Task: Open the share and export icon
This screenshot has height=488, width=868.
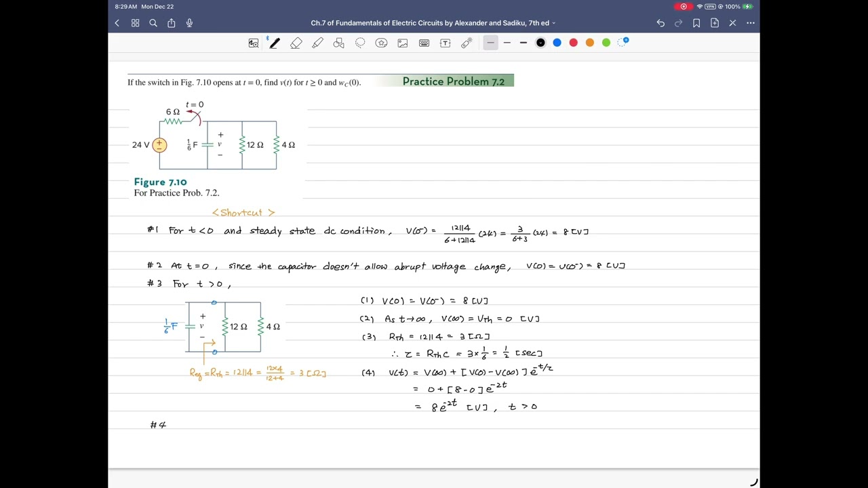Action: (x=172, y=23)
